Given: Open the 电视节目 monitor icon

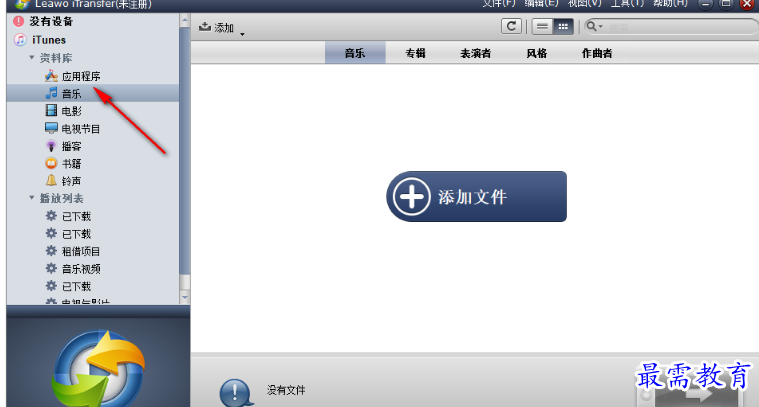Looking at the screenshot, I should (51, 128).
